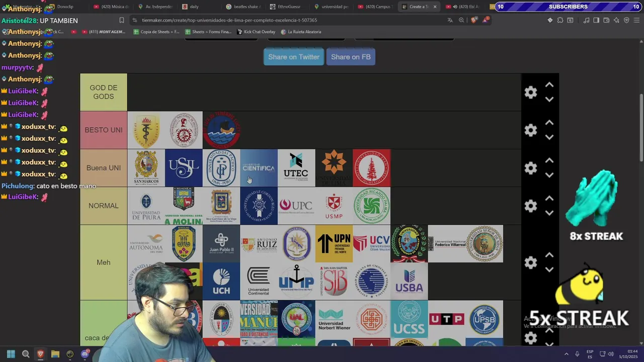Open the browser extensions puzzle icon
Image resolution: width=644 pixels, height=362 pixels.
(x=560, y=20)
